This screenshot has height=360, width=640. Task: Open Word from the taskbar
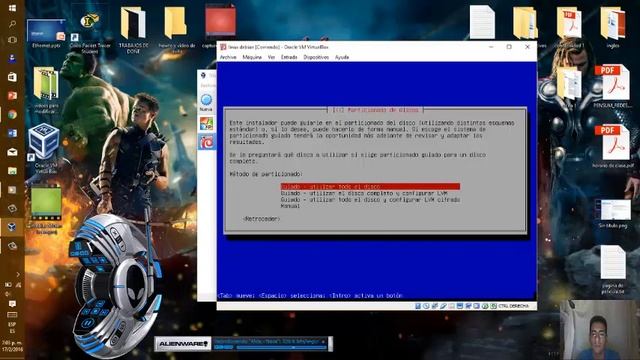pyautogui.click(x=12, y=133)
